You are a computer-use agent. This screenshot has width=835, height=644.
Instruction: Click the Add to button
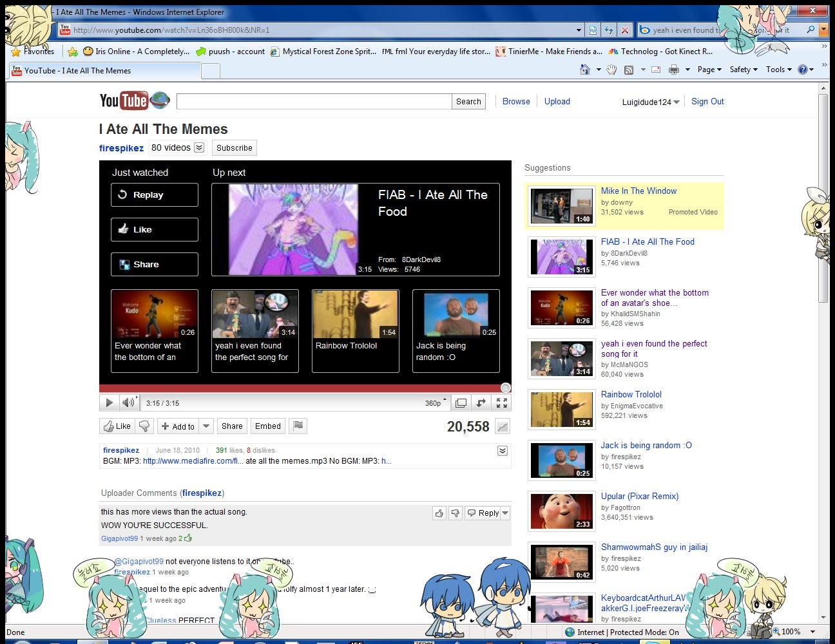pyautogui.click(x=178, y=426)
